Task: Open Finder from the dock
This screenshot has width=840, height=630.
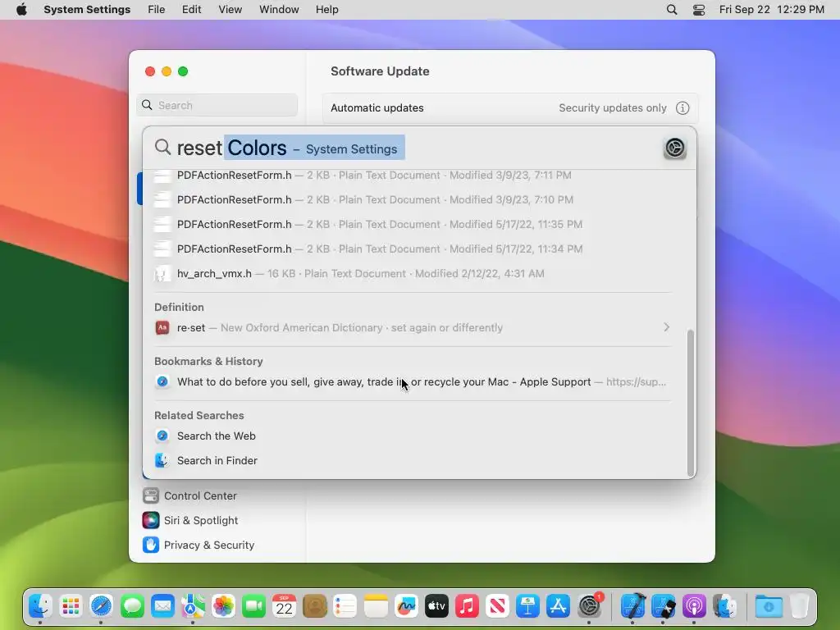Action: (x=40, y=606)
